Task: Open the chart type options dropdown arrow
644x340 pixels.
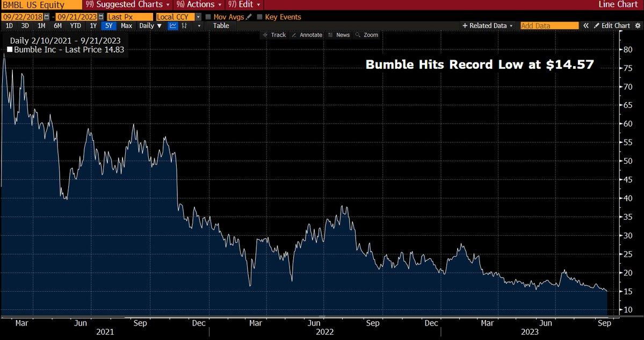Action: click(x=199, y=25)
